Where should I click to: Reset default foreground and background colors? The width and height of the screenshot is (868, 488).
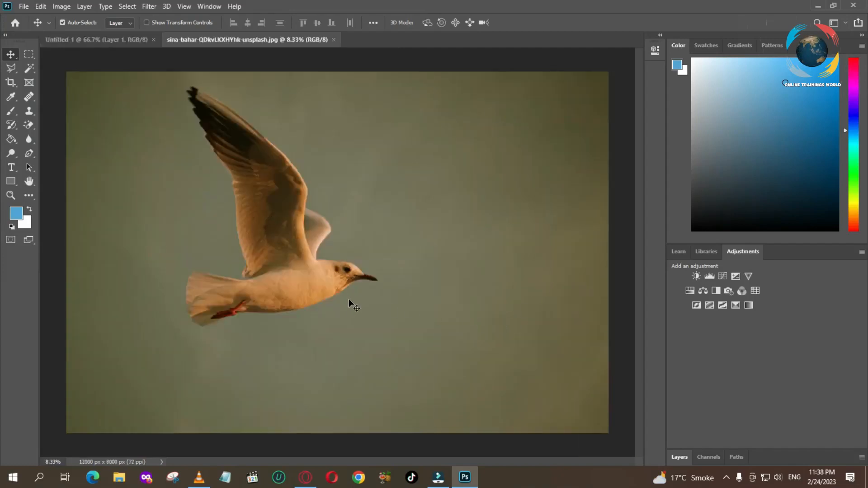(x=12, y=226)
